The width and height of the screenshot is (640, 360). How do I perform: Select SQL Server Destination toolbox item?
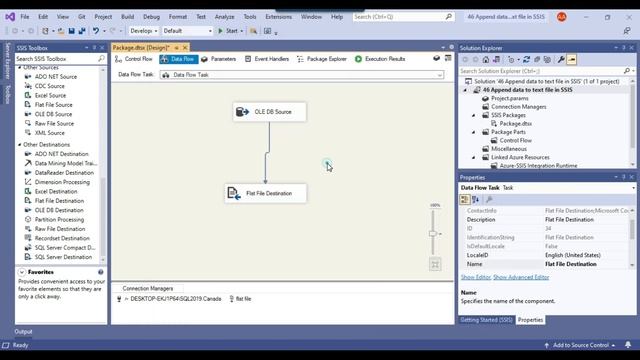63,257
